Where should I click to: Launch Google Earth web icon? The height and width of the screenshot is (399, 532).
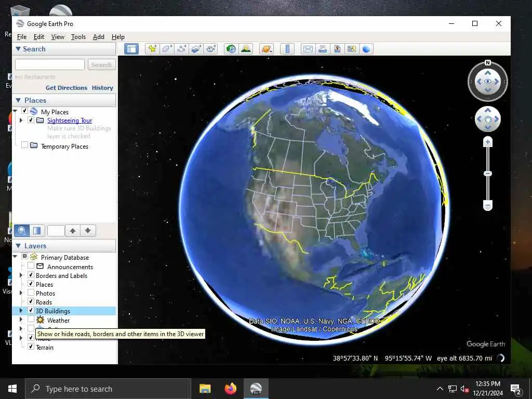point(366,49)
